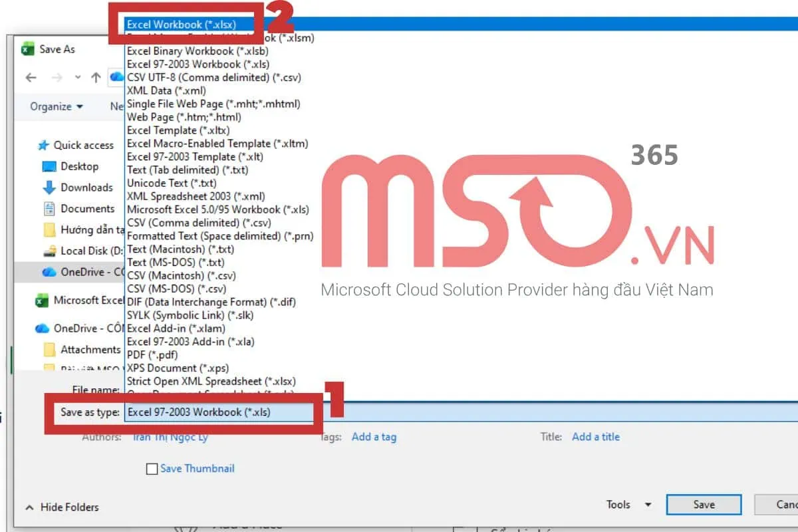This screenshot has width=798, height=532.
Task: Click the Documents icon in sidebar
Action: pyautogui.click(x=49, y=209)
